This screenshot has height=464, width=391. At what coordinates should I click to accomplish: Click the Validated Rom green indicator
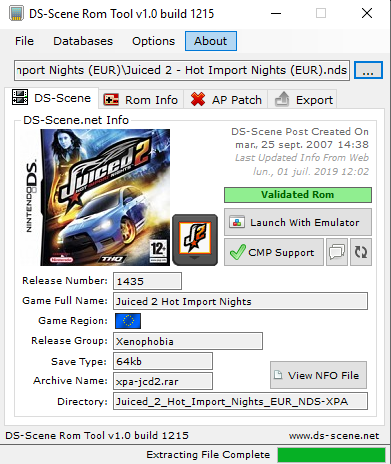pyautogui.click(x=298, y=195)
